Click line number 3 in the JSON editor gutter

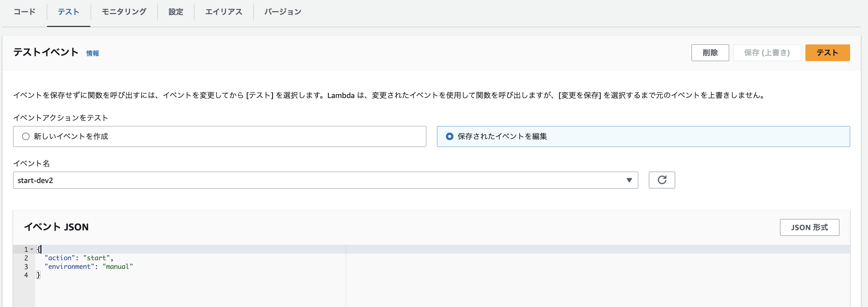(26, 266)
